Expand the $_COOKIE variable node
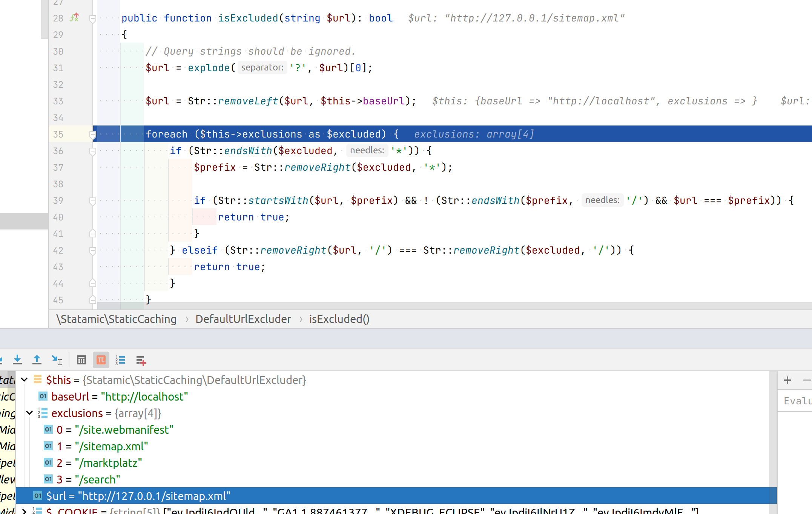The width and height of the screenshot is (812, 514). pyautogui.click(x=25, y=511)
